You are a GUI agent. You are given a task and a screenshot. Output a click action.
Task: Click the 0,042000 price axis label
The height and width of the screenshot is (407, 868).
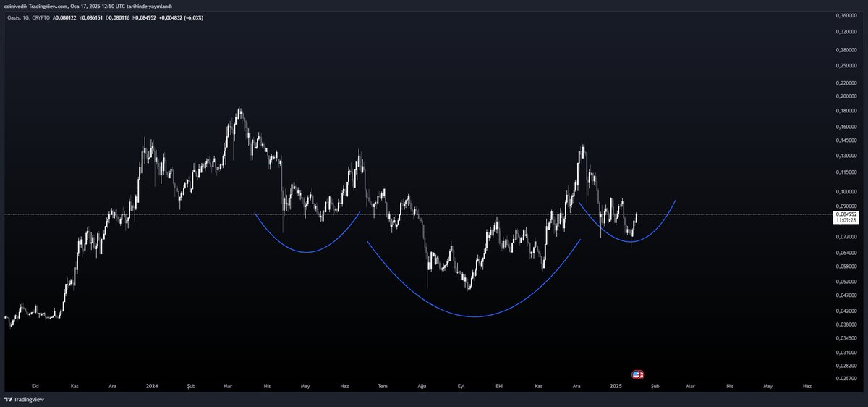click(x=845, y=311)
